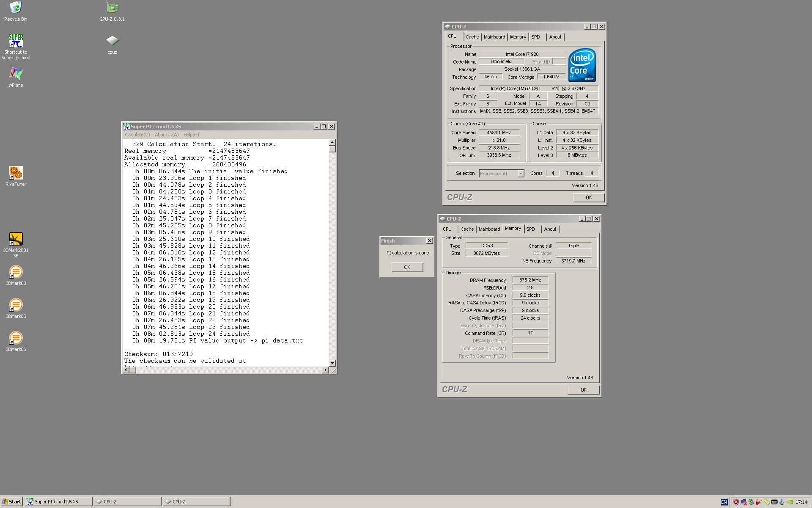Activate the first CPU-Z taskbar button

pos(128,502)
